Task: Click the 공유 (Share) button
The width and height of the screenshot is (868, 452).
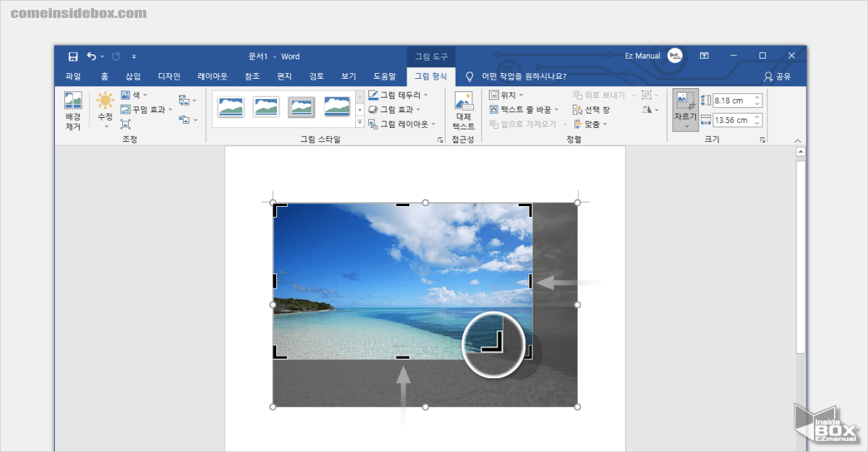Action: click(x=778, y=77)
